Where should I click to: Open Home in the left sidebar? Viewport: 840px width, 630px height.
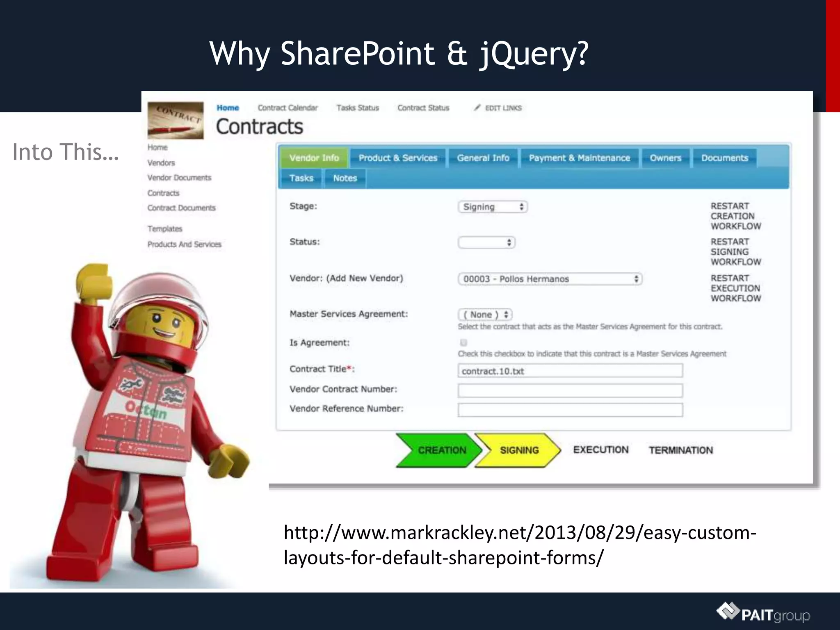point(157,147)
